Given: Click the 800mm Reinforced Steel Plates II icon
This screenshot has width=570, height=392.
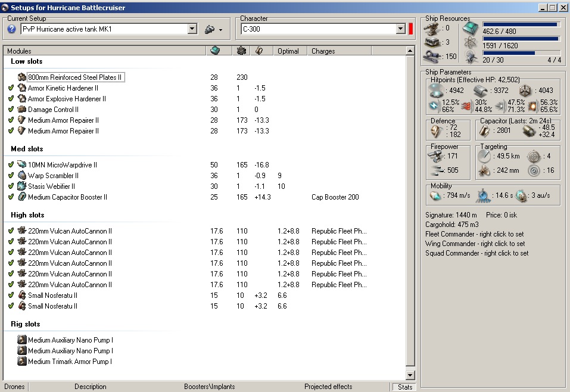Looking at the screenshot, I should (x=22, y=77).
